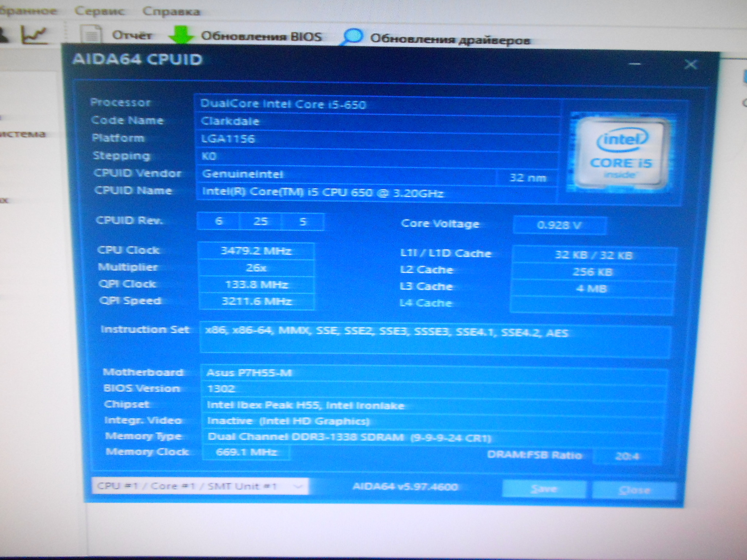
Task: Click the L2 Cache 256 KB value
Action: (x=593, y=272)
